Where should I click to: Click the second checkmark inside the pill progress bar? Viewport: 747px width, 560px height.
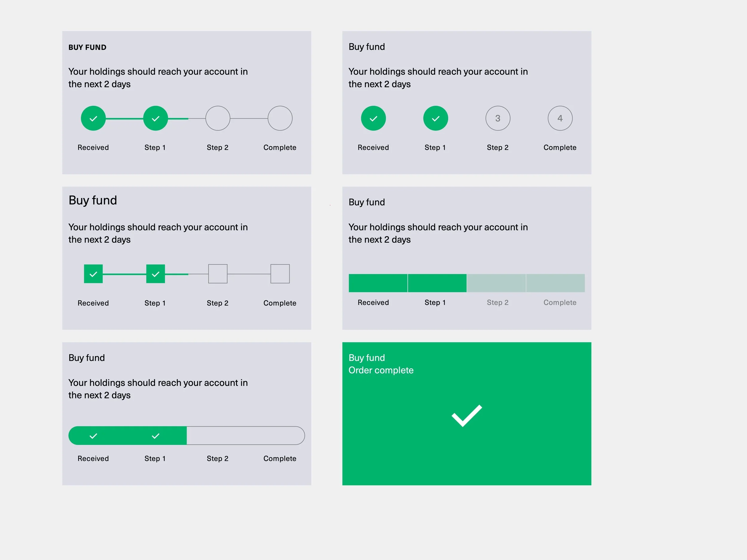pyautogui.click(x=155, y=436)
